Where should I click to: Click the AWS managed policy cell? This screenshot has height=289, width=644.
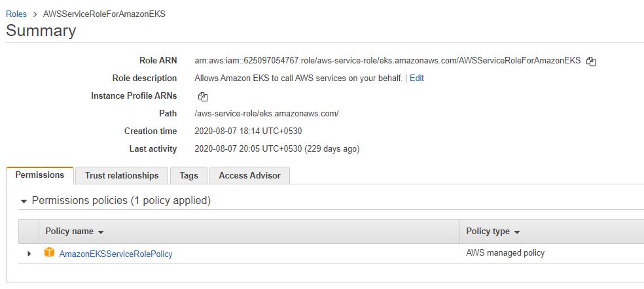[505, 252]
